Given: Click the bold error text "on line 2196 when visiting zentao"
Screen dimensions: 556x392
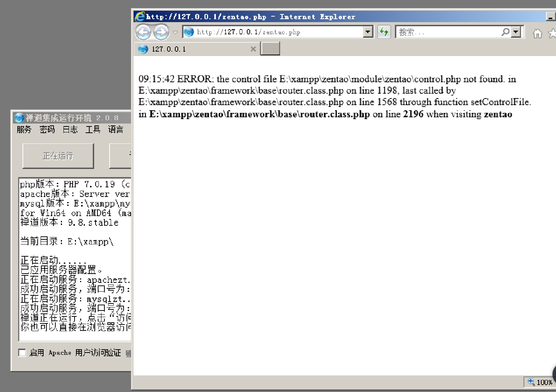Looking at the screenshot, I should coord(442,114).
